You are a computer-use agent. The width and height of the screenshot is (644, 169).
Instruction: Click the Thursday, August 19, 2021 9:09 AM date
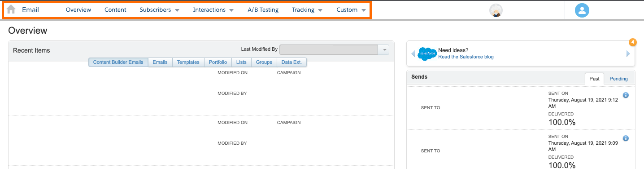tap(583, 146)
